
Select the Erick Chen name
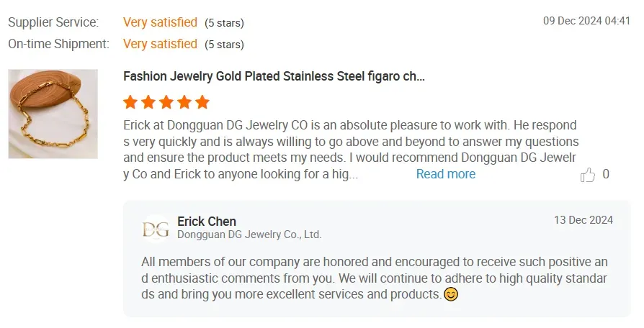[x=207, y=222]
